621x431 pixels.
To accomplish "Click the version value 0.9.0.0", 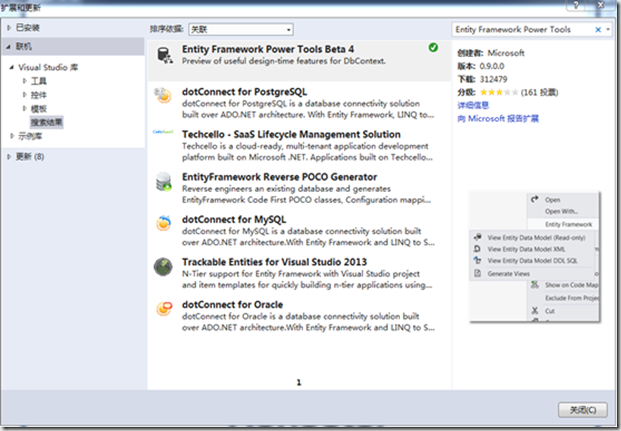I will [x=491, y=66].
